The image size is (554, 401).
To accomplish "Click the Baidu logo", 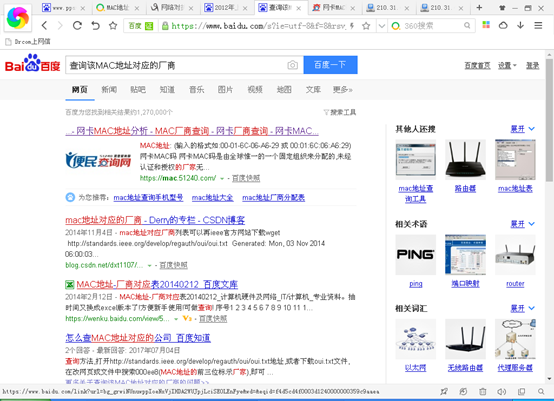I will point(33,64).
